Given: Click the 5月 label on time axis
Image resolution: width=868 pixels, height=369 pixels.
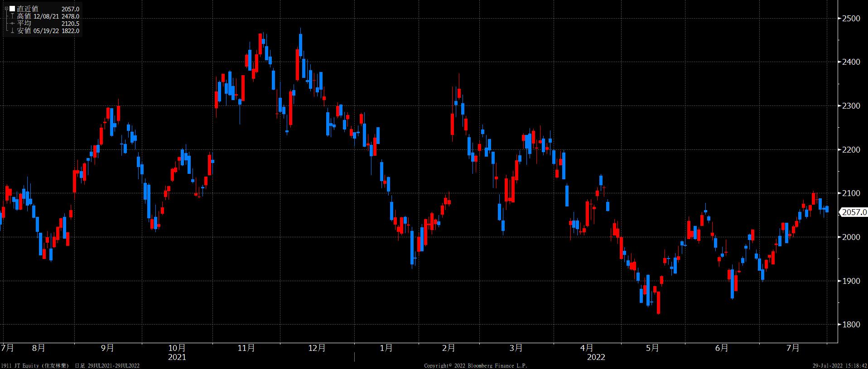Looking at the screenshot, I should (653, 348).
